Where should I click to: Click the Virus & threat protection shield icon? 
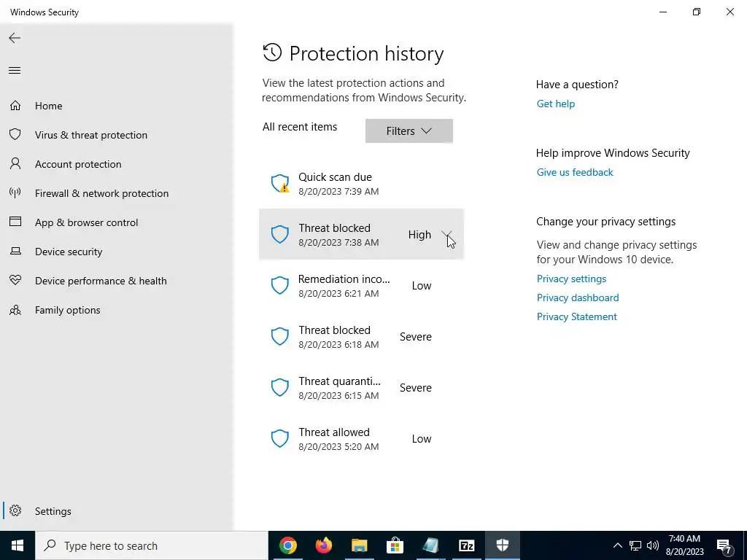coord(15,135)
